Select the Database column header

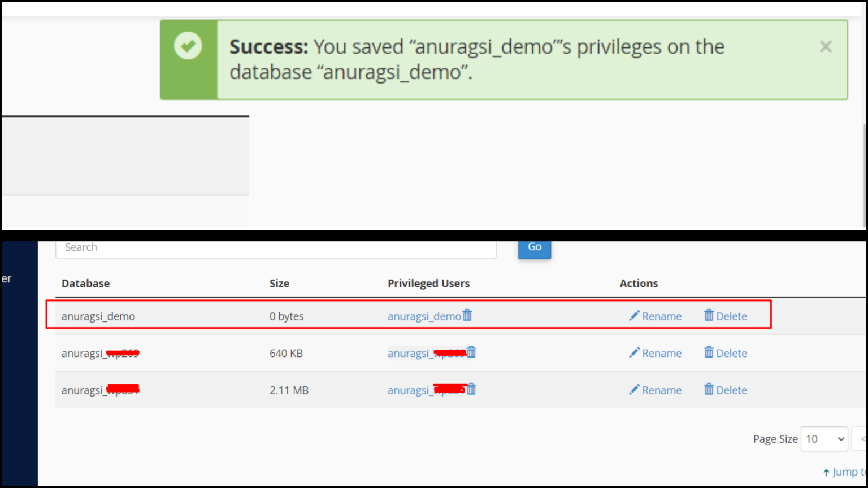click(x=85, y=283)
